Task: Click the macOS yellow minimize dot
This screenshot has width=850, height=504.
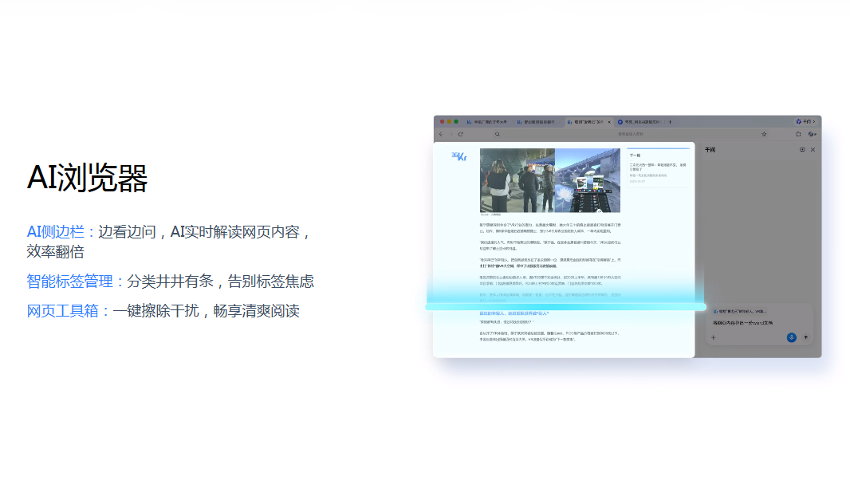Action: coord(449,122)
